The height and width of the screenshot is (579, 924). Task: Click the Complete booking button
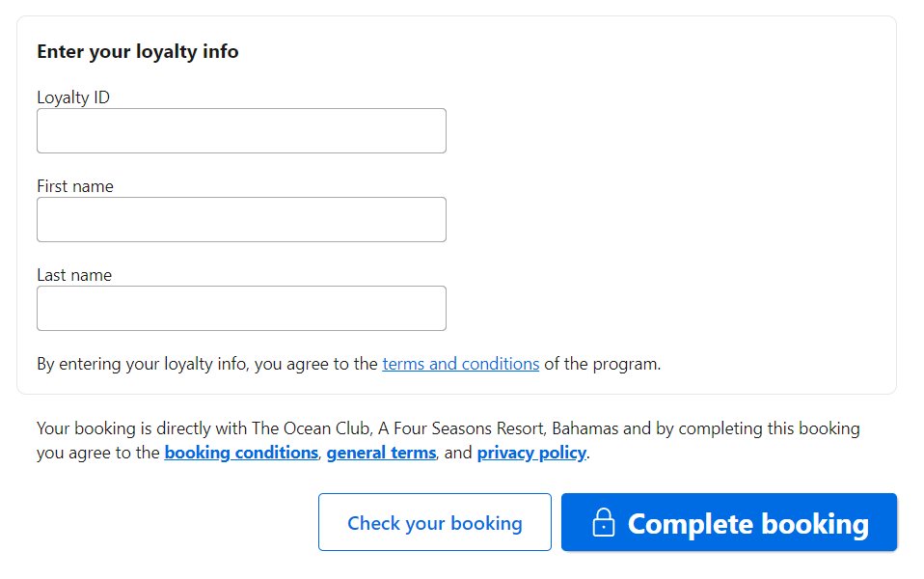coord(729,522)
